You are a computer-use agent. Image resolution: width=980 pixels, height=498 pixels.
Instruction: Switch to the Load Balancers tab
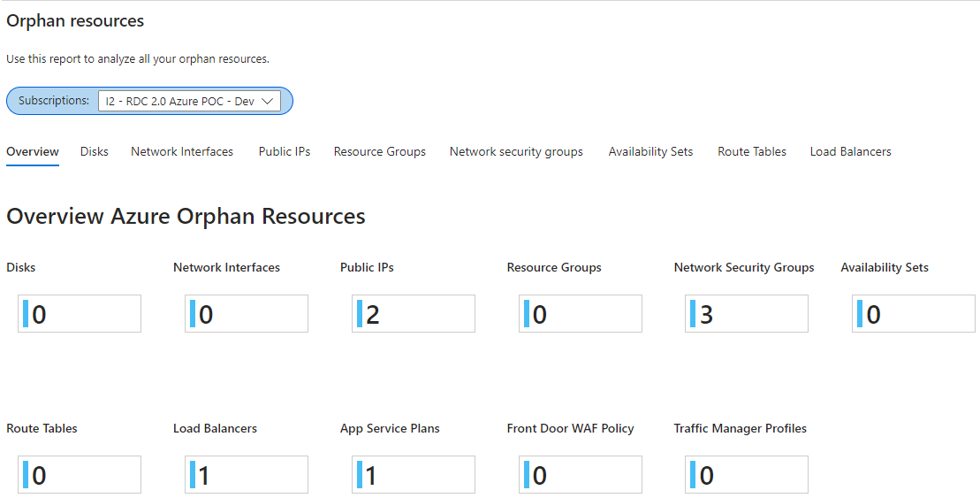[851, 151]
